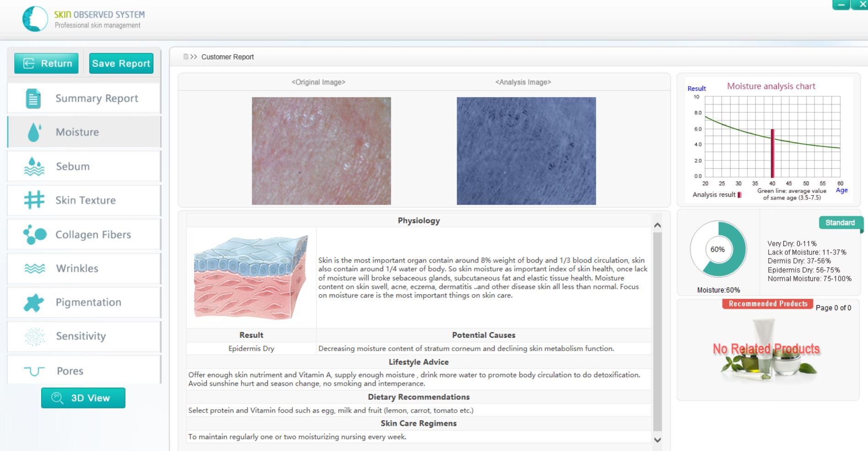Open the Sensitivity dotted circle icon

(34, 336)
